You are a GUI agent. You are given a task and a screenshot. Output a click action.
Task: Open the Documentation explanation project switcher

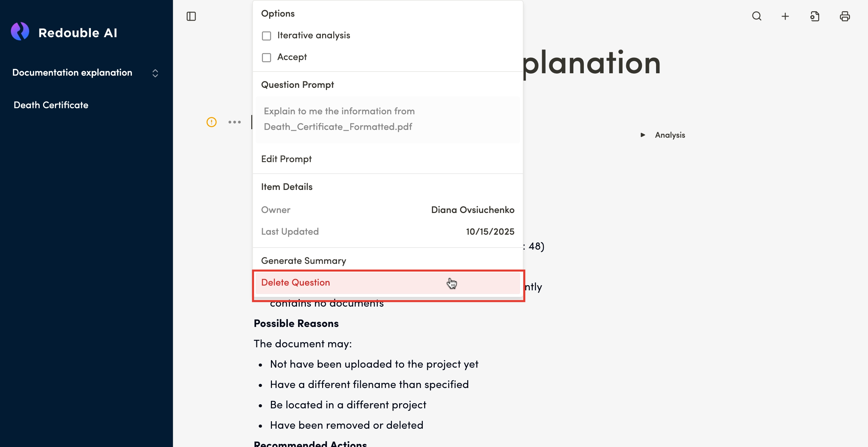point(155,73)
